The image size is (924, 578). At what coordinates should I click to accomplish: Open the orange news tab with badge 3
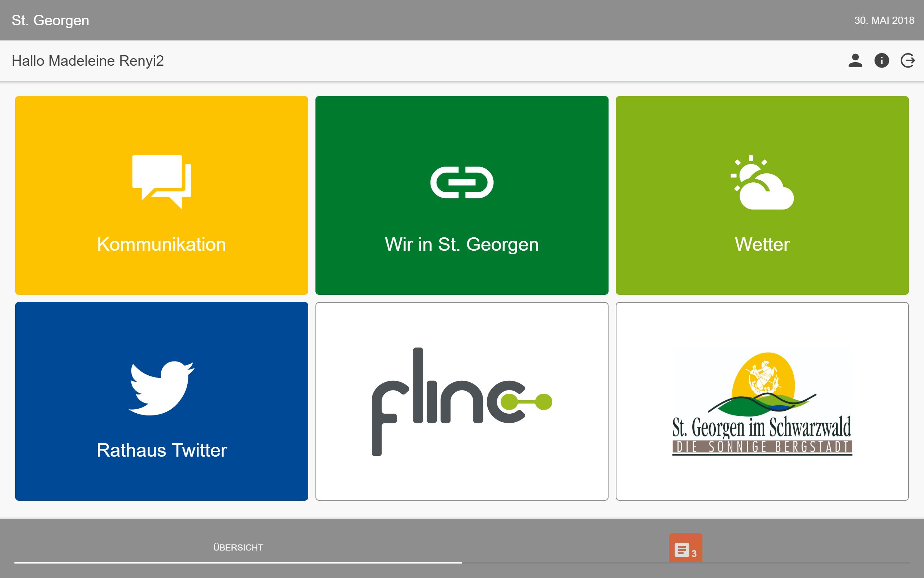(x=685, y=548)
